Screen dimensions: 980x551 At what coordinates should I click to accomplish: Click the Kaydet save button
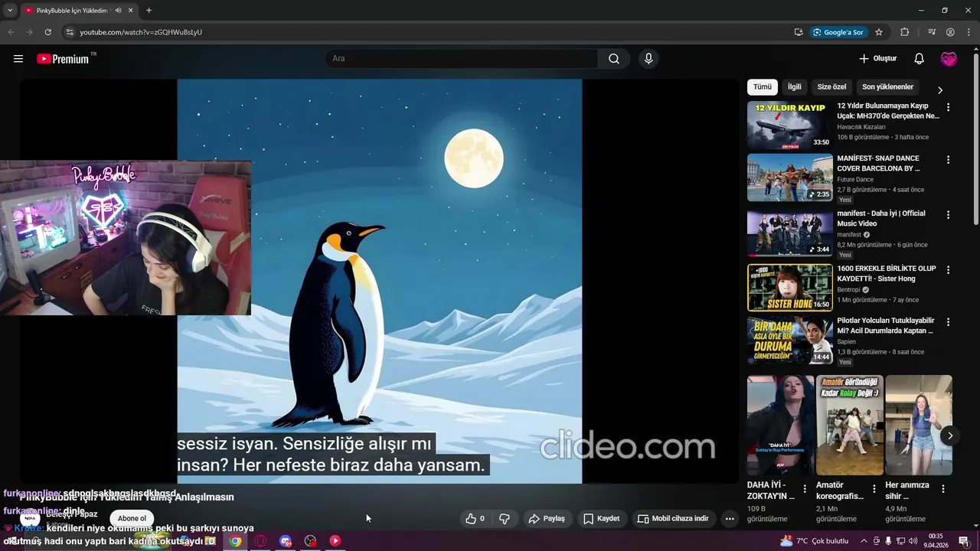pyautogui.click(x=601, y=519)
